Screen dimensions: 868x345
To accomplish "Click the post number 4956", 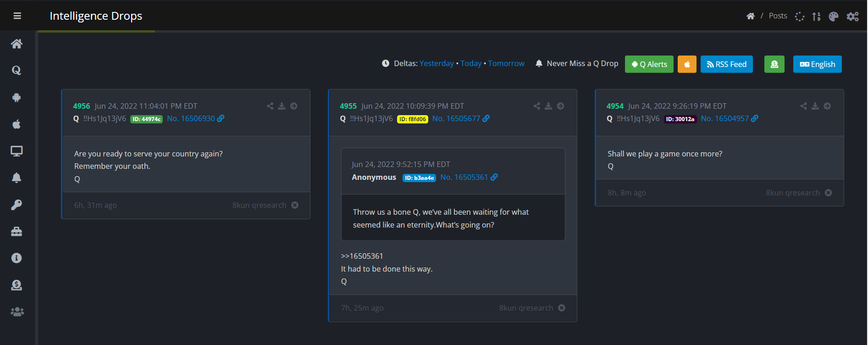I will click(x=82, y=106).
